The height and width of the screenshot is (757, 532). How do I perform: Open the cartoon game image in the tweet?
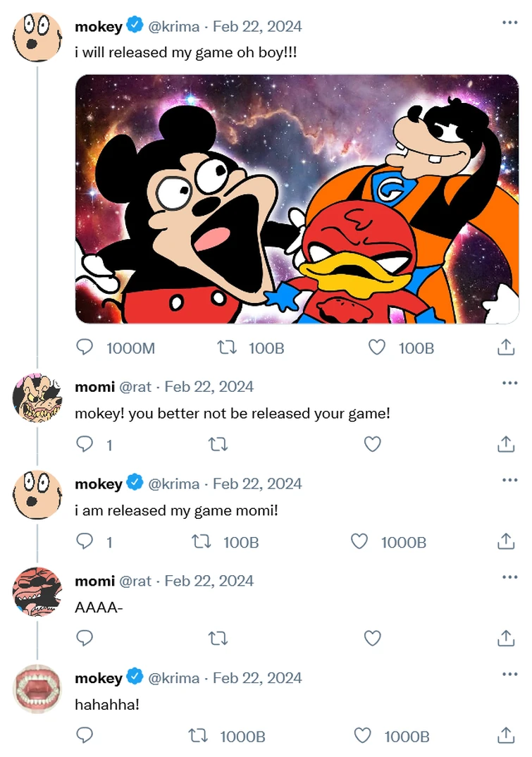(297, 199)
